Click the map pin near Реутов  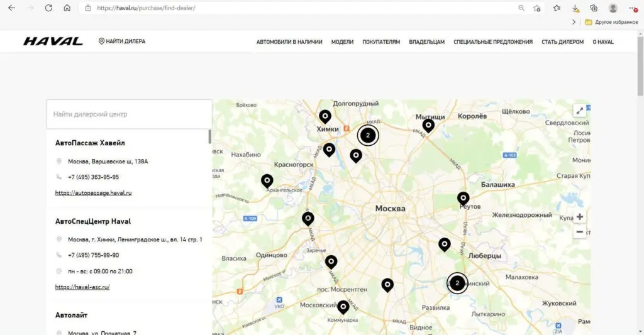point(464,198)
